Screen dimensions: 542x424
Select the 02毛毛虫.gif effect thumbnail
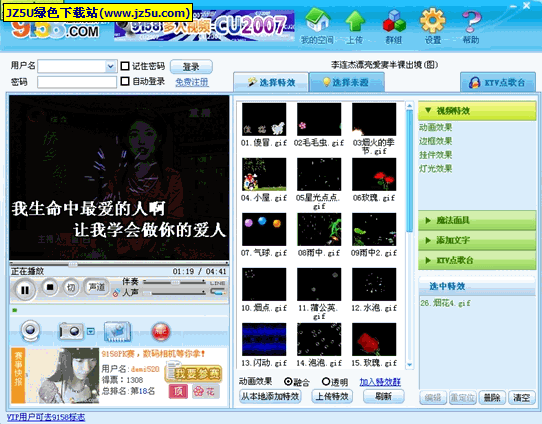(x=319, y=119)
